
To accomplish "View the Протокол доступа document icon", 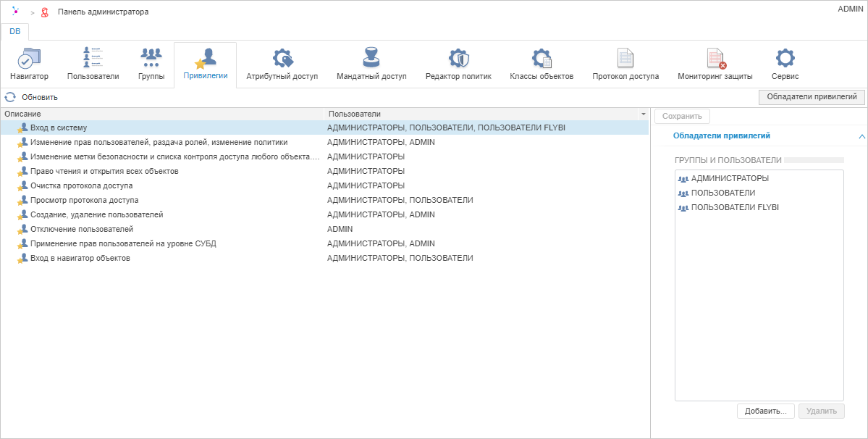I will 625,59.
